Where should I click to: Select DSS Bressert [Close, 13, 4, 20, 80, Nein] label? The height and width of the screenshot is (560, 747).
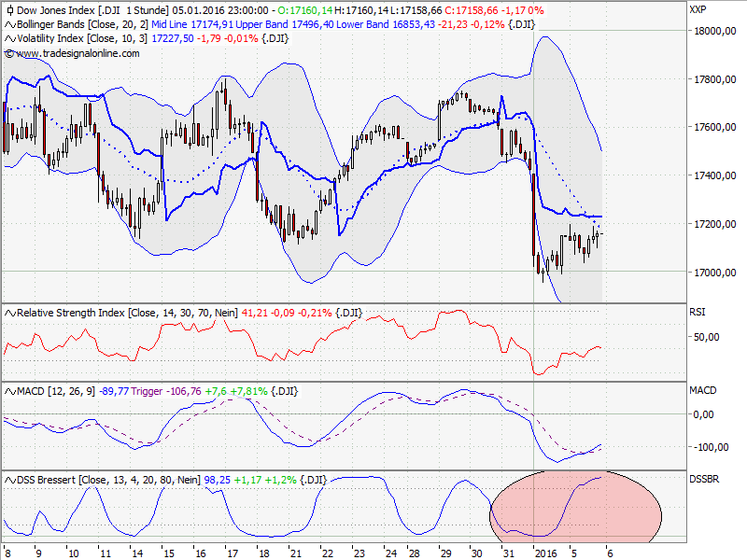coord(109,480)
